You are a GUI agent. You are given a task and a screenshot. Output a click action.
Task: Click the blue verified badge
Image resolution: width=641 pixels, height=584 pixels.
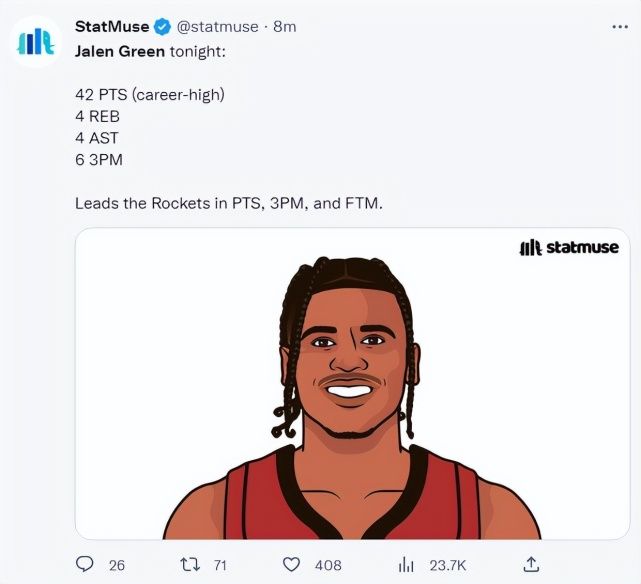(x=162, y=27)
